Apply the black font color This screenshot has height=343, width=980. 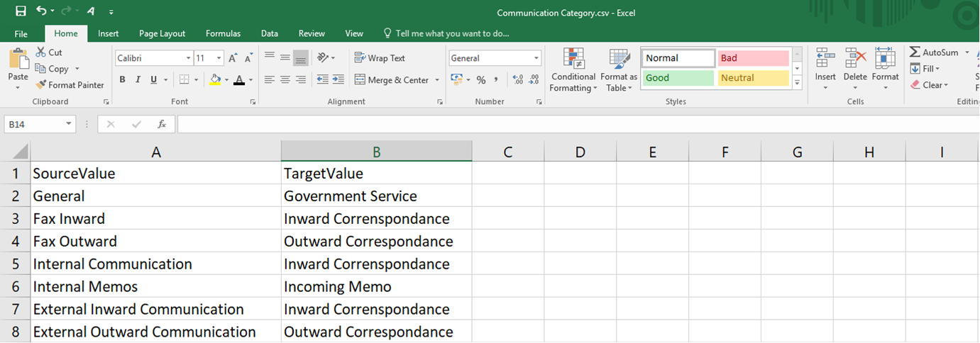(240, 80)
